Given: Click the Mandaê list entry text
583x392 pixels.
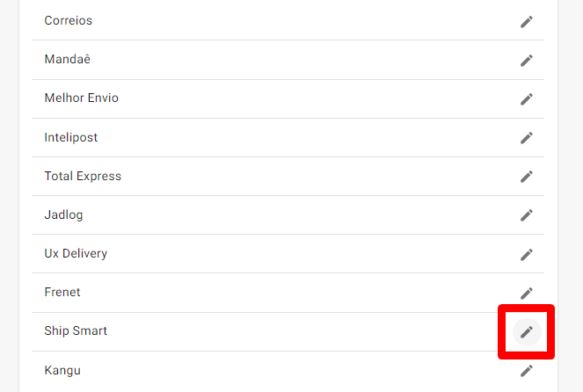Looking at the screenshot, I should [67, 59].
